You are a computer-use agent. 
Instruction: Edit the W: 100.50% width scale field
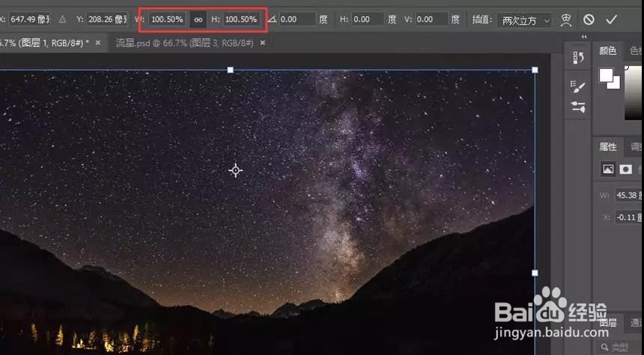pyautogui.click(x=167, y=19)
